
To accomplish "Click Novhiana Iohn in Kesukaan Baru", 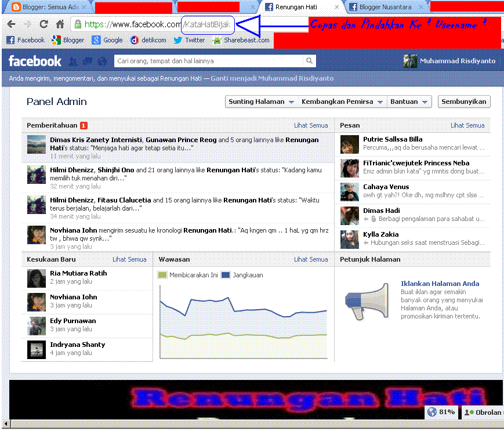I will pos(73,298).
